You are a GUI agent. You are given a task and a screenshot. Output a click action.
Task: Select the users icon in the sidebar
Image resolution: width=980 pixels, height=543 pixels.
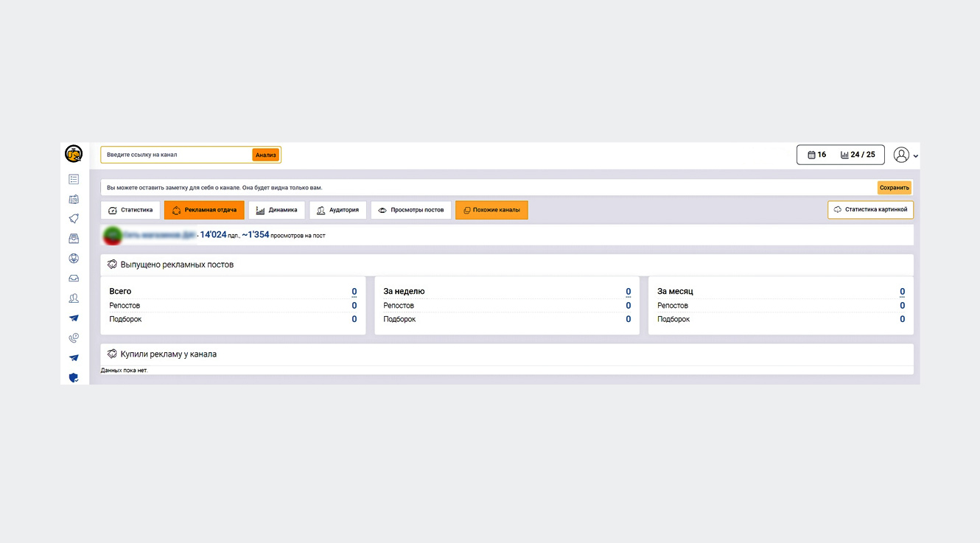pyautogui.click(x=74, y=298)
